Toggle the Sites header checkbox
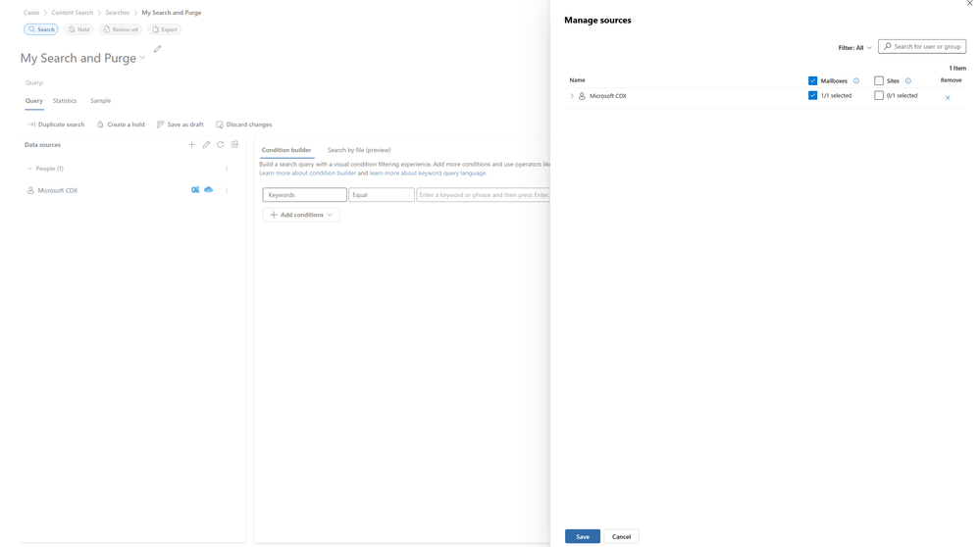The width and height of the screenshot is (980, 547). pyautogui.click(x=879, y=80)
